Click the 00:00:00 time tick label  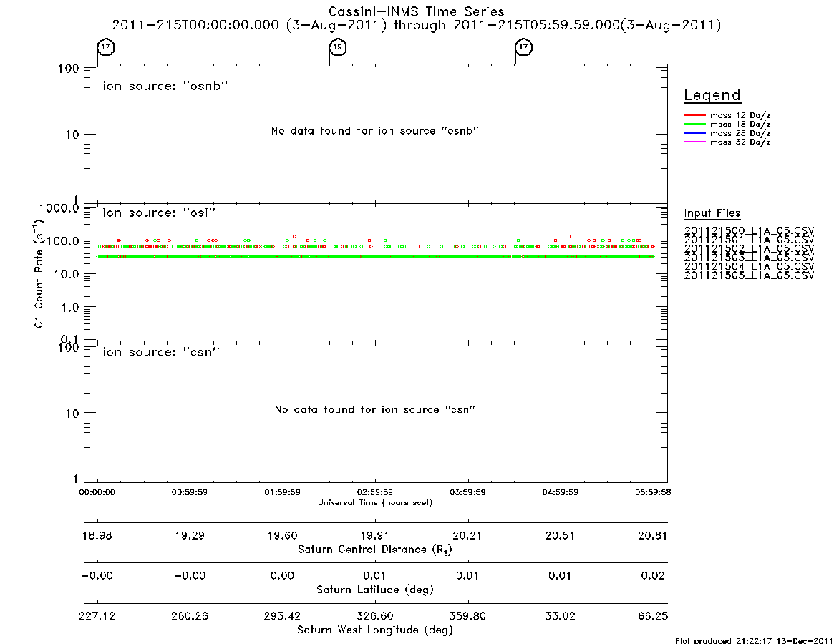tap(97, 492)
